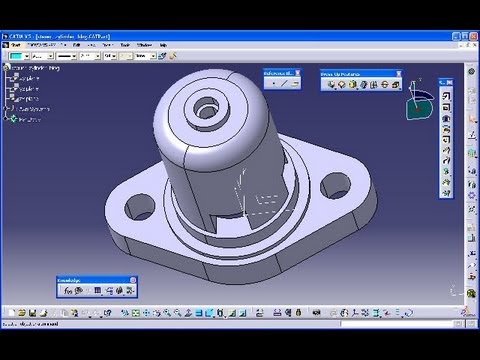Click the 3D compass in the viewport
Image resolution: width=480 pixels, height=360 pixels.
[x=419, y=100]
